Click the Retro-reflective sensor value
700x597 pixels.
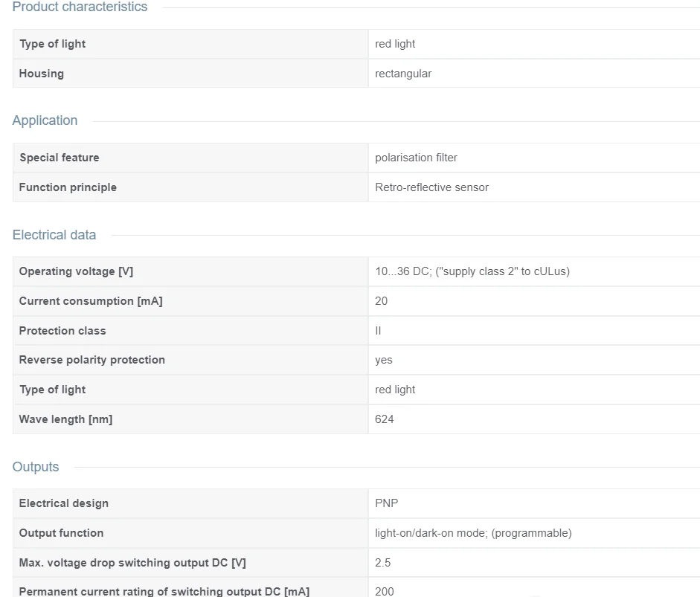point(431,187)
